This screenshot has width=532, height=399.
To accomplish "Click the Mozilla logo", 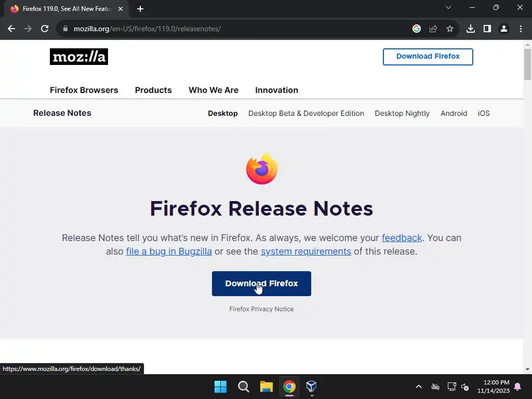I will 79,57.
